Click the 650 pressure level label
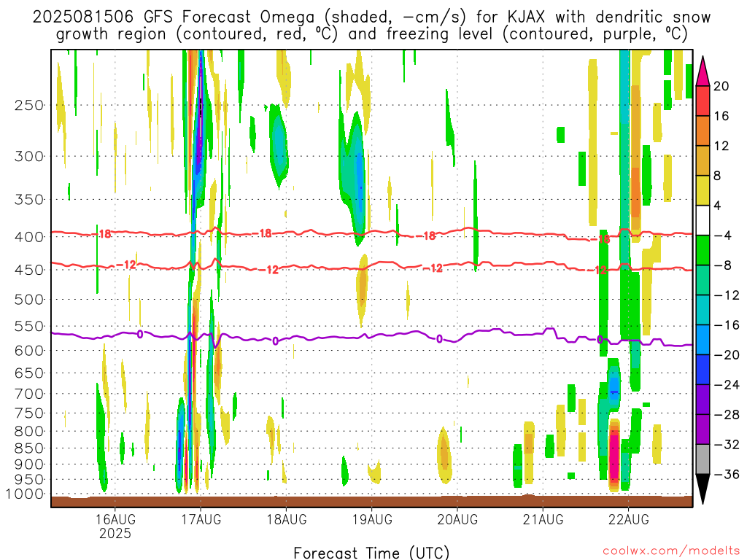 [29, 373]
